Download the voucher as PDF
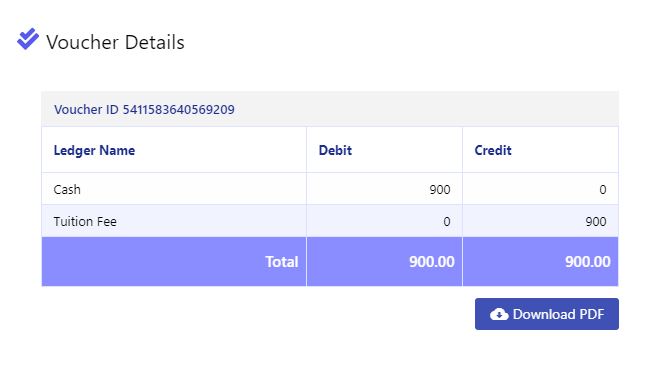 (x=547, y=314)
